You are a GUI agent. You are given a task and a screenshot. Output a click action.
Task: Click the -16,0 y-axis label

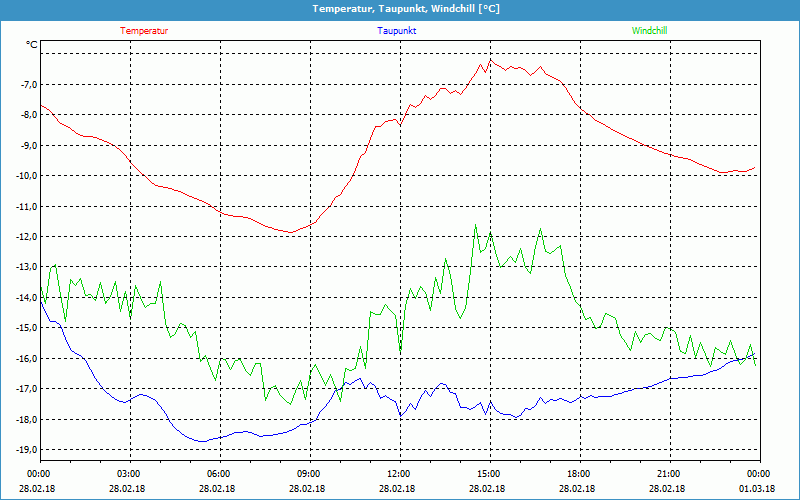pos(26,358)
